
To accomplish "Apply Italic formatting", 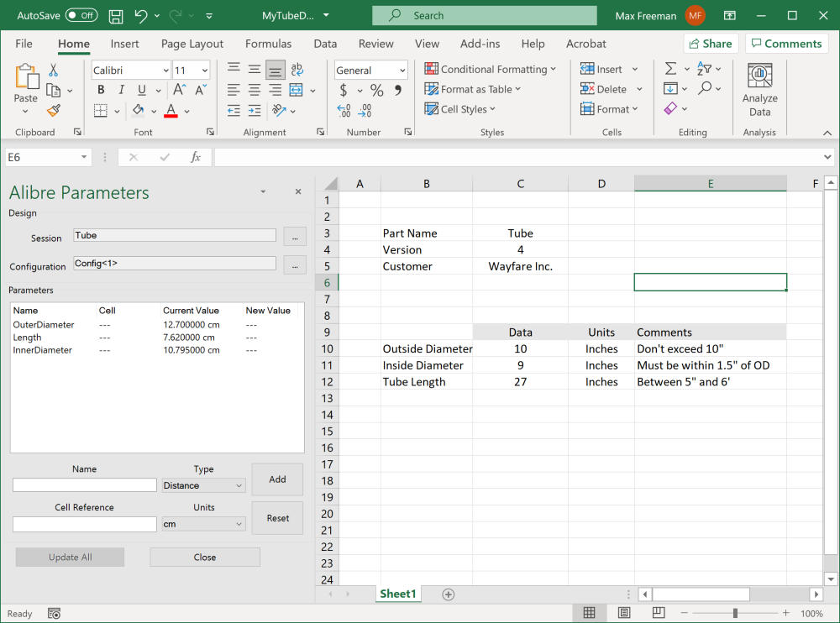I will coord(121,90).
